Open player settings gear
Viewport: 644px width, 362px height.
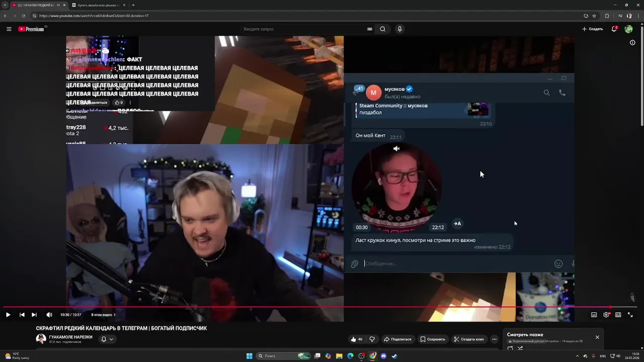click(606, 315)
